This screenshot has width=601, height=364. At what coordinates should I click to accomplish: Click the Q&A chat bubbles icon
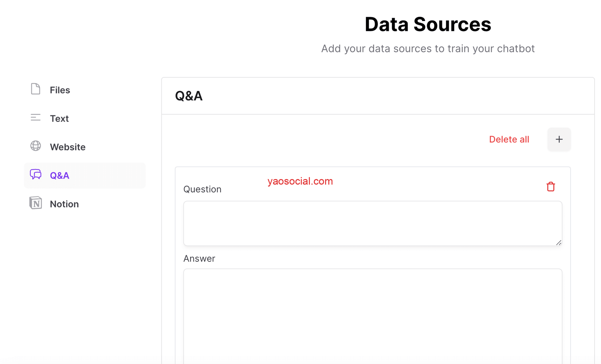[x=36, y=175]
